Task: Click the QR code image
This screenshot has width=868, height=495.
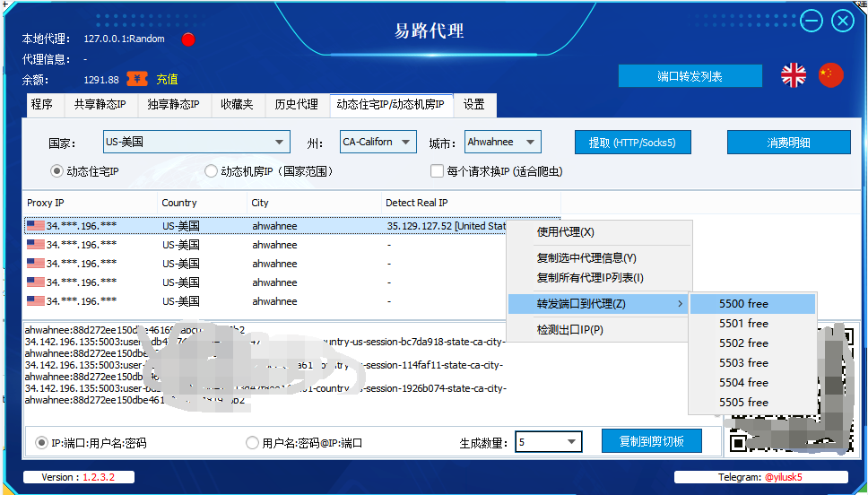Action: (x=790, y=390)
